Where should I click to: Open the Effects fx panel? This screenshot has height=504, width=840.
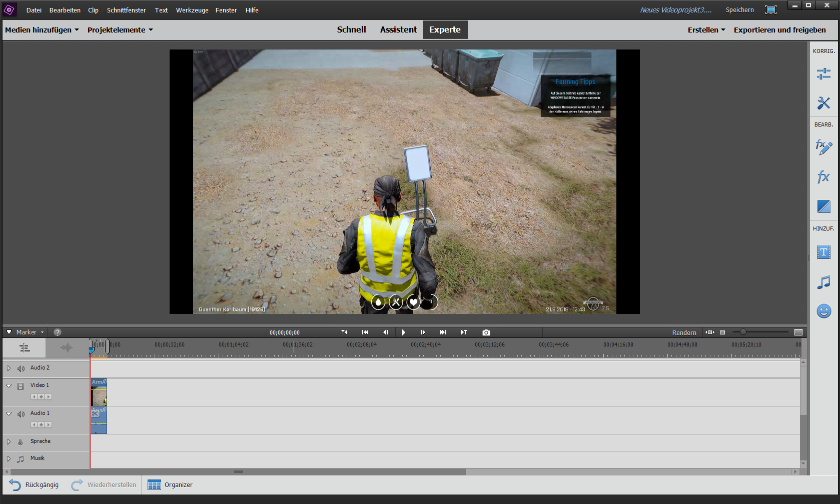[823, 176]
